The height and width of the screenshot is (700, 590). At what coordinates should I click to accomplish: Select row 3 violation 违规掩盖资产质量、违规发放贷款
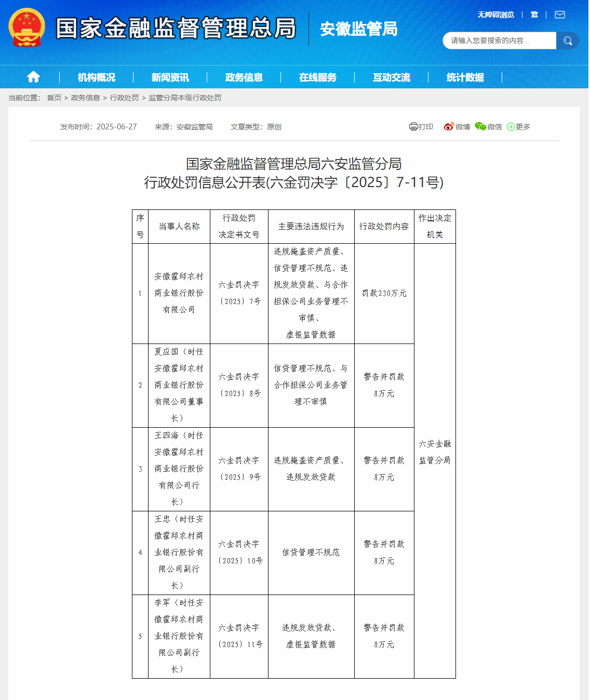point(311,469)
